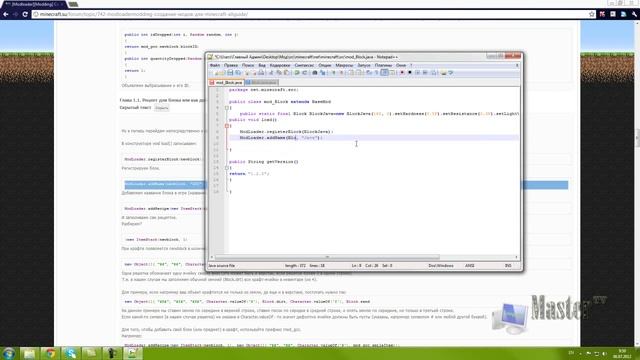This screenshot has height=360, width=640.
Task: Print the document via toolbar Print icon
Action: tap(261, 73)
